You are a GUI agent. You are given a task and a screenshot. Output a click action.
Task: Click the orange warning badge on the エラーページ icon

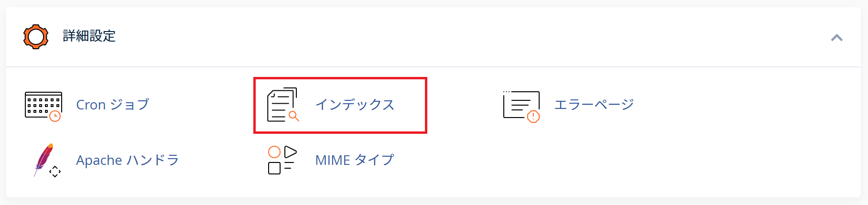pyautogui.click(x=533, y=117)
